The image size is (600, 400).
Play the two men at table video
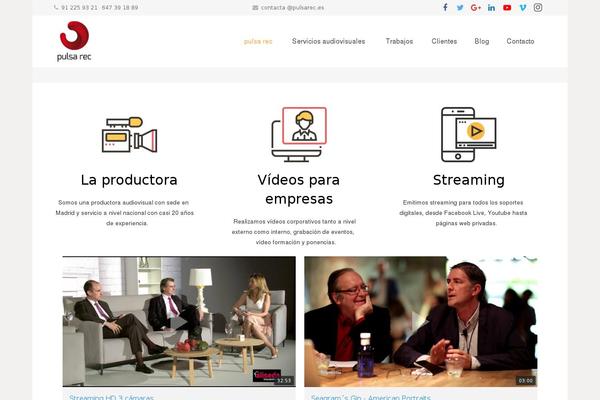pyautogui.click(x=421, y=322)
